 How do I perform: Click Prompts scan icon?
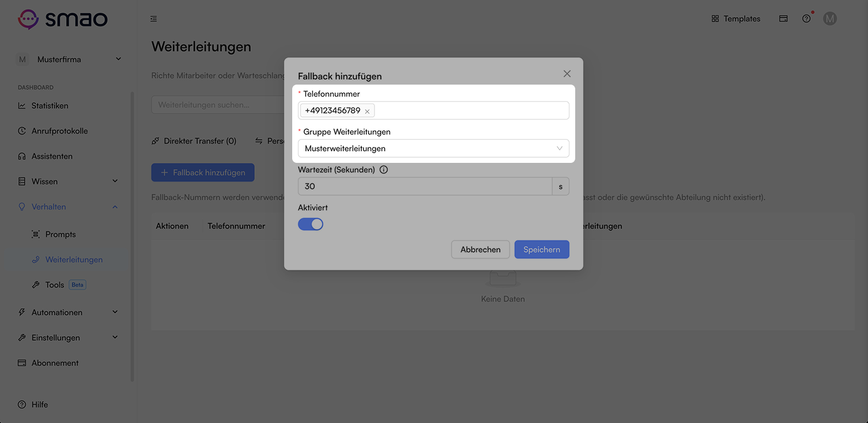36,234
